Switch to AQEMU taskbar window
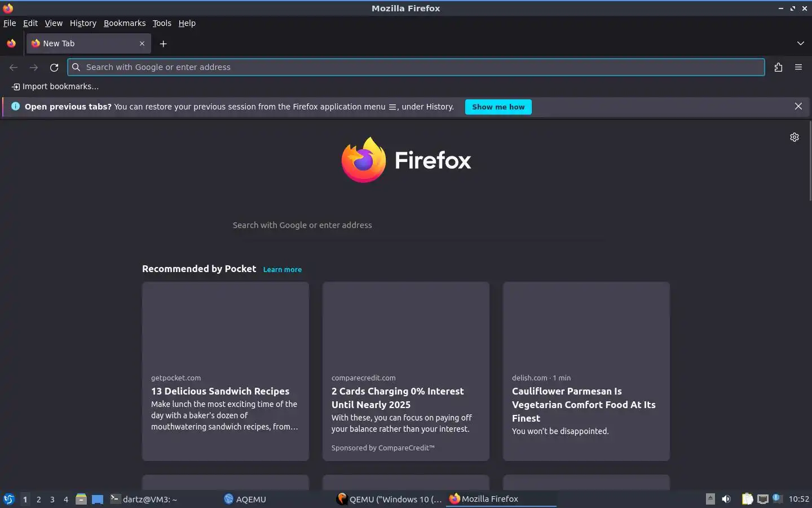812x508 pixels. (276, 499)
